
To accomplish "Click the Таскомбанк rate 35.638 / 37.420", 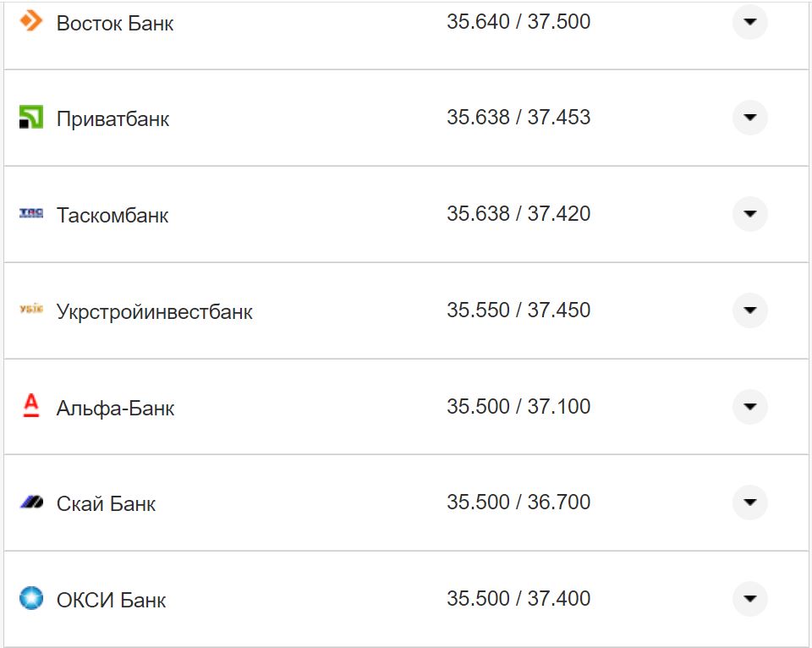I will 518,214.
